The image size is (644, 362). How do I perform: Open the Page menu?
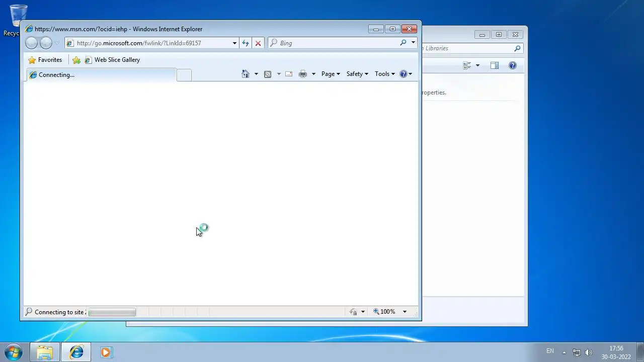pyautogui.click(x=331, y=74)
